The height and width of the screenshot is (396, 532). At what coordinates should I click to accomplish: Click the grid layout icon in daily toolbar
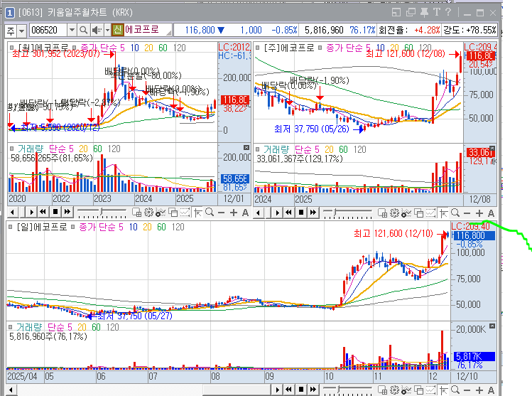click(x=382, y=390)
